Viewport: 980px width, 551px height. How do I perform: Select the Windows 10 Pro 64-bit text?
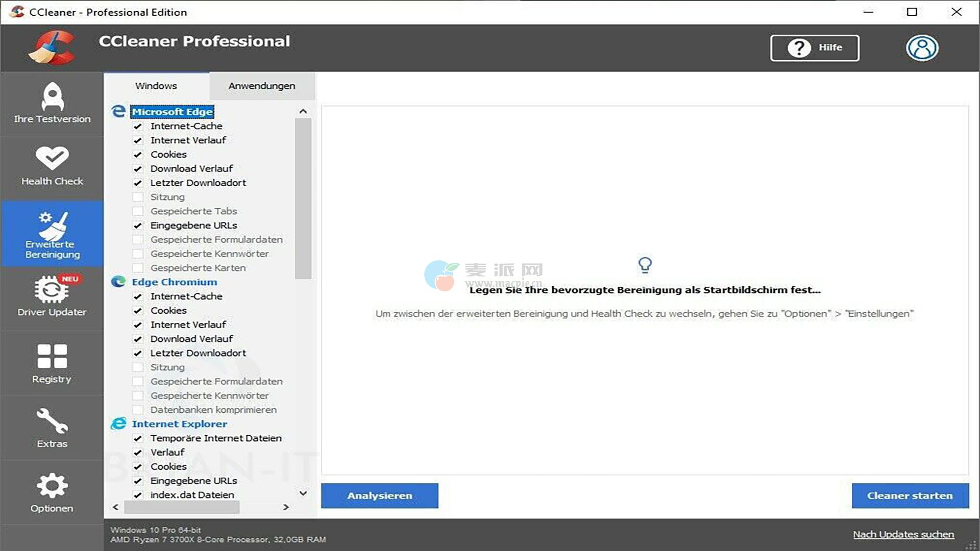point(156,530)
